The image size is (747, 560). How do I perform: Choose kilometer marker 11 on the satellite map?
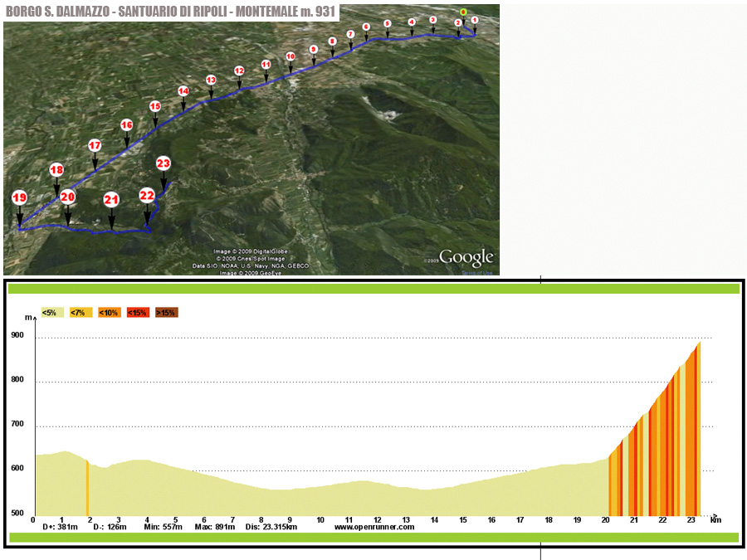pos(266,64)
